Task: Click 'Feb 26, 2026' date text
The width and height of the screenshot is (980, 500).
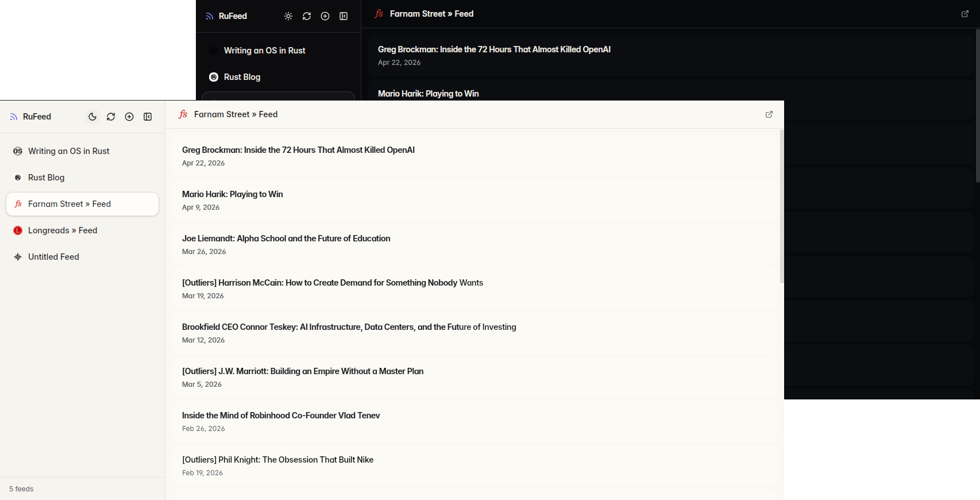Action: tap(203, 429)
